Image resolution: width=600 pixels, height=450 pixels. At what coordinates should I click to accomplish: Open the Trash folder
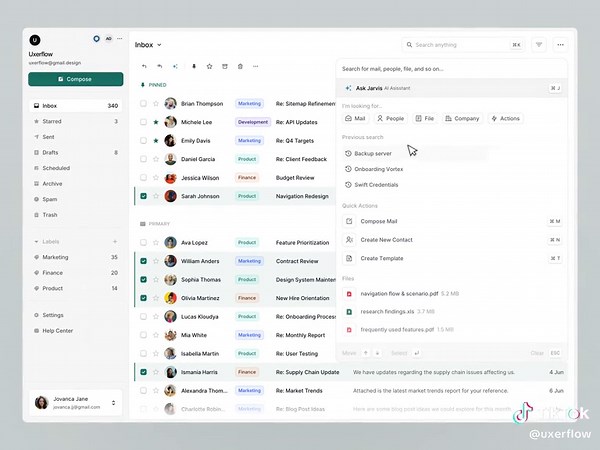pos(76,215)
